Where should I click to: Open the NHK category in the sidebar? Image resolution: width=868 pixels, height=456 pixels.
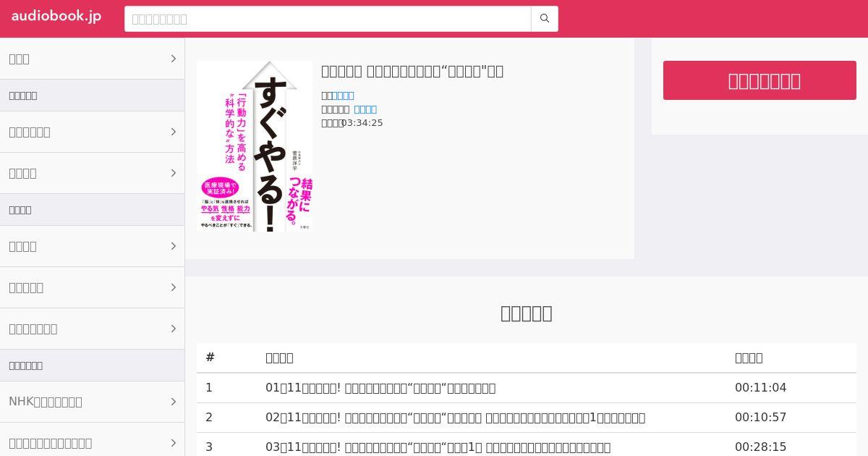[92, 402]
